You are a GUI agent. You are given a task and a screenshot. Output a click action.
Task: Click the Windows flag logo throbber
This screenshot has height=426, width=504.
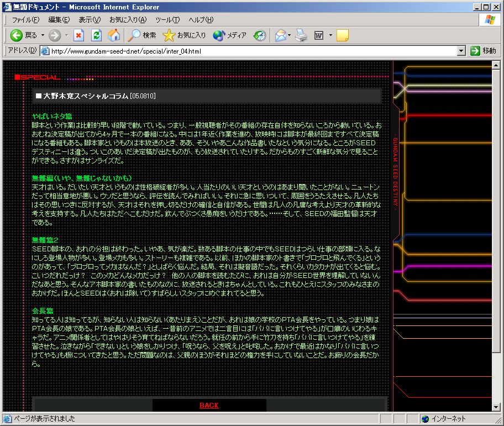coord(490,20)
